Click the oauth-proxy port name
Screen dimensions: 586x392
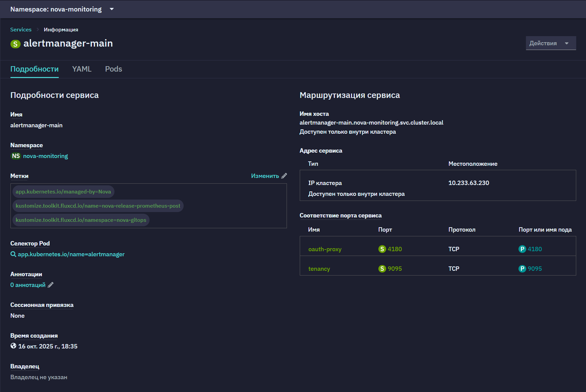pyautogui.click(x=325, y=249)
